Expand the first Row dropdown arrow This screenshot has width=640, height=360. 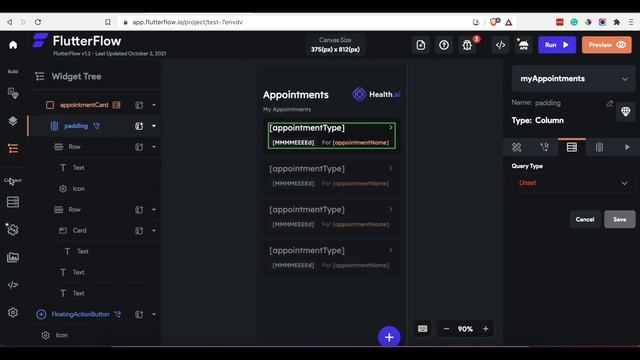(x=154, y=147)
